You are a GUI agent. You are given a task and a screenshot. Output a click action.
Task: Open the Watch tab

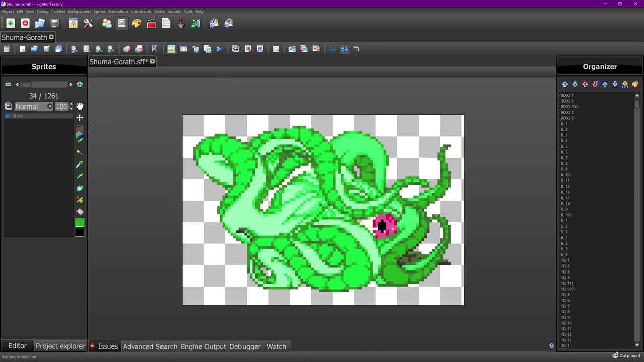click(276, 346)
